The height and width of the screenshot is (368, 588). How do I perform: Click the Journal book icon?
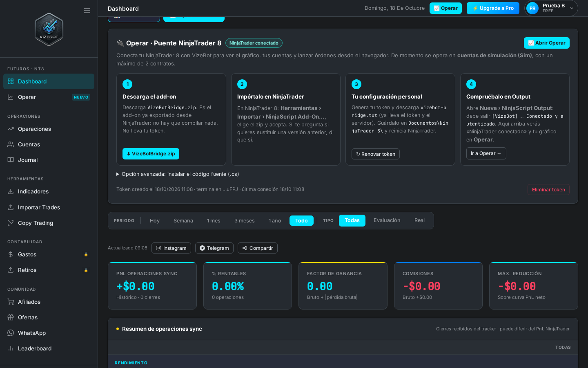(11, 160)
